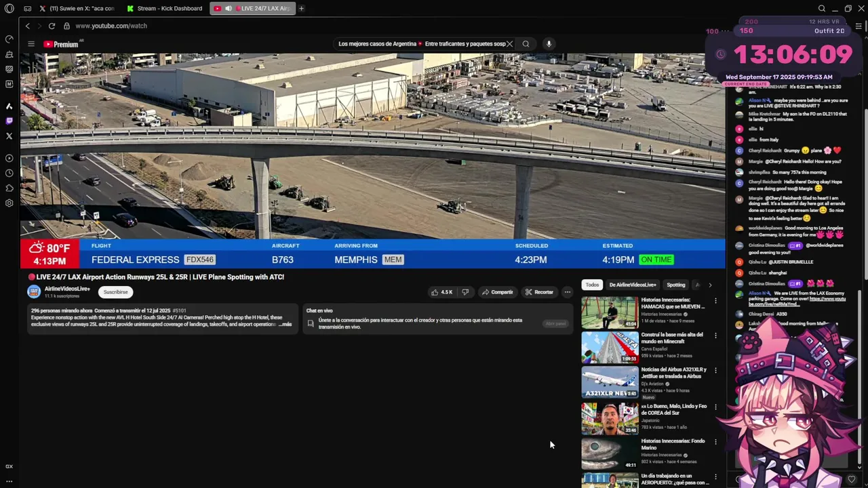868x488 pixels.
Task: Open the Minecraft base video thumbnail
Action: [610, 347]
